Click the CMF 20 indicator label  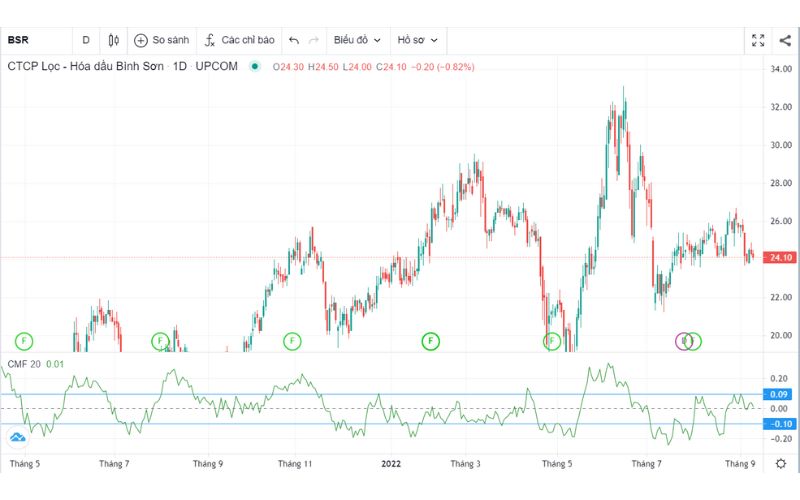(24, 363)
